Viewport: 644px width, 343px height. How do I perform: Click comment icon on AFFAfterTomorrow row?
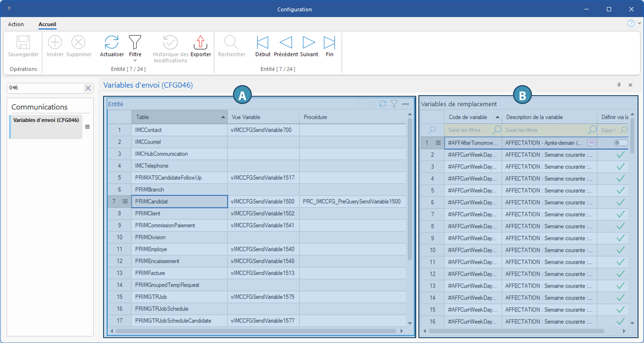coord(591,143)
